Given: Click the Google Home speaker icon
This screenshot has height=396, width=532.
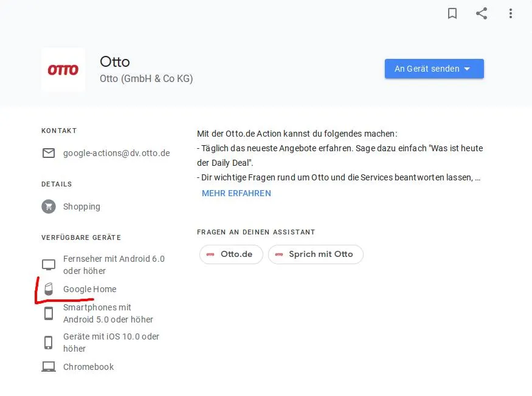Looking at the screenshot, I should click(x=49, y=289).
